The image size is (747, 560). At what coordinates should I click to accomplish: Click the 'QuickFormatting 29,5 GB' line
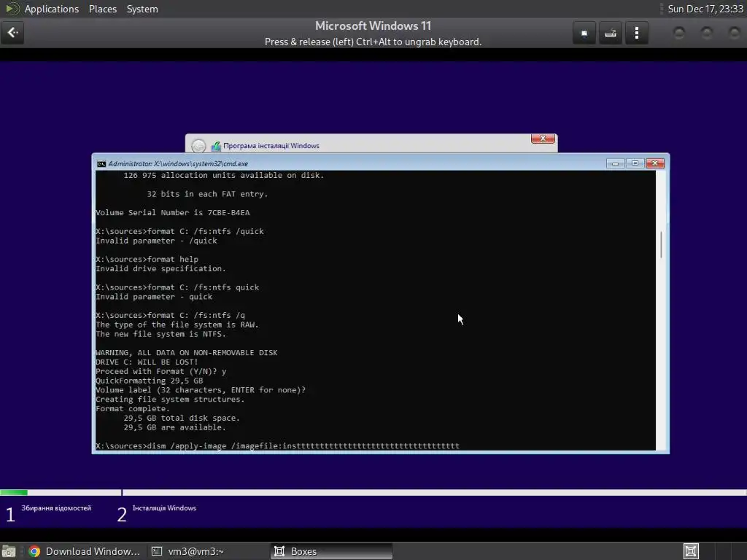point(149,381)
